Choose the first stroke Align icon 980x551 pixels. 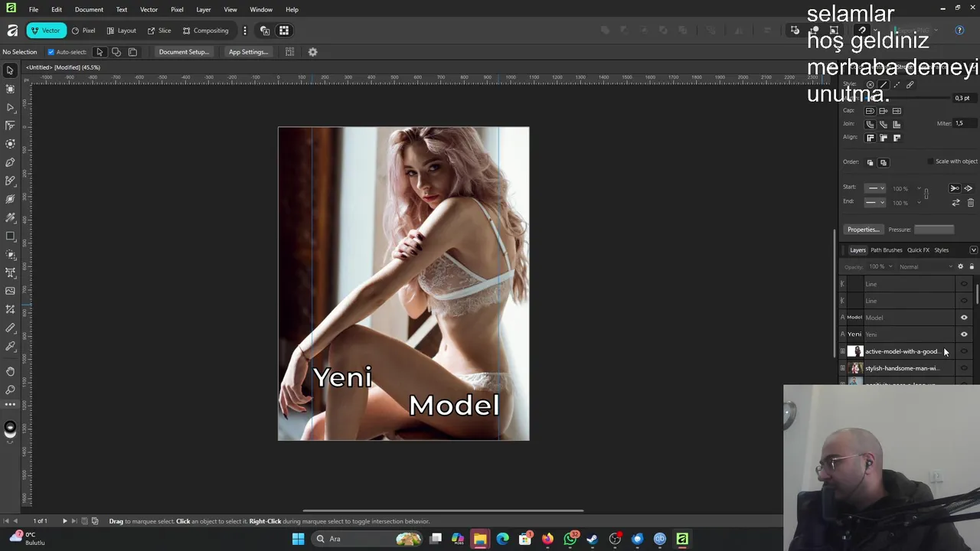tap(870, 138)
